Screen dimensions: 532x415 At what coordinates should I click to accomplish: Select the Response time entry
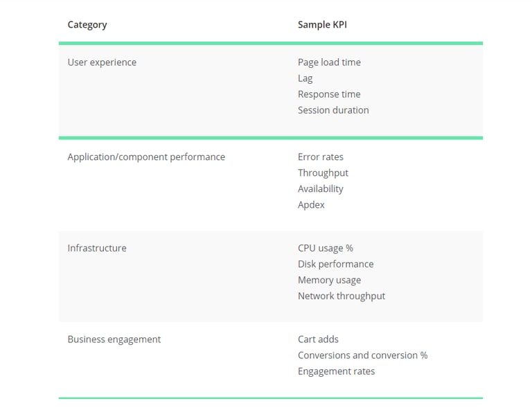coord(329,94)
